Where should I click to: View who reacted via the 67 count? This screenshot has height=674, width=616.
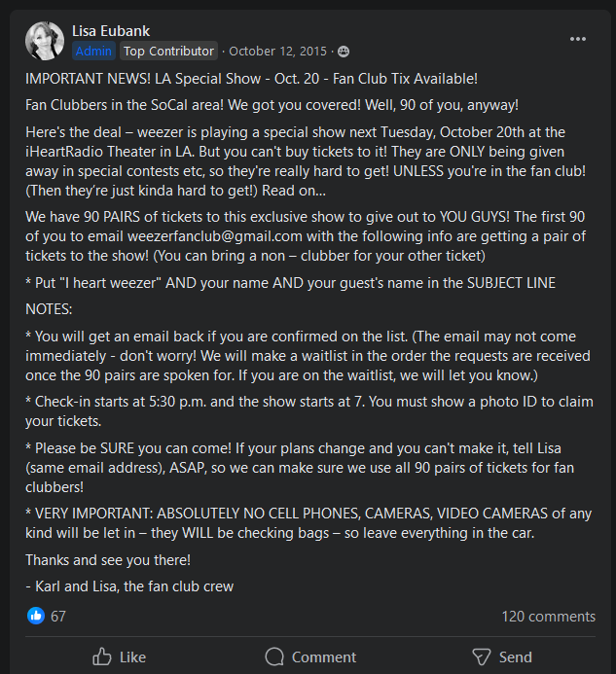tap(58, 616)
